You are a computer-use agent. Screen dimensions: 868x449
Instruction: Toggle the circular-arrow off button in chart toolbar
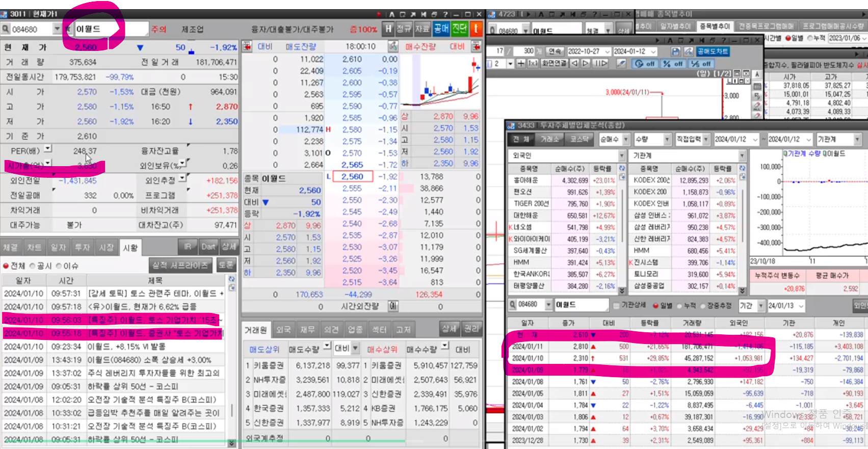(x=644, y=64)
